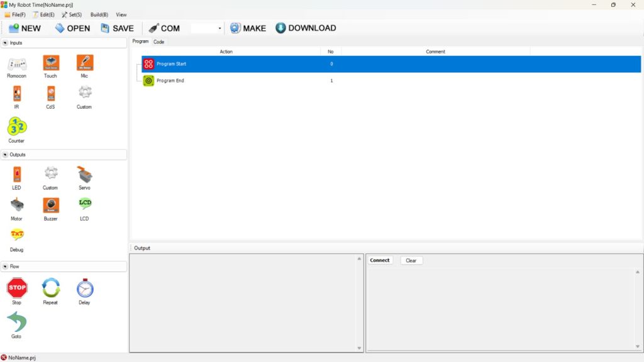This screenshot has width=644, height=362.
Task: Switch to the Code tab
Action: (158, 41)
